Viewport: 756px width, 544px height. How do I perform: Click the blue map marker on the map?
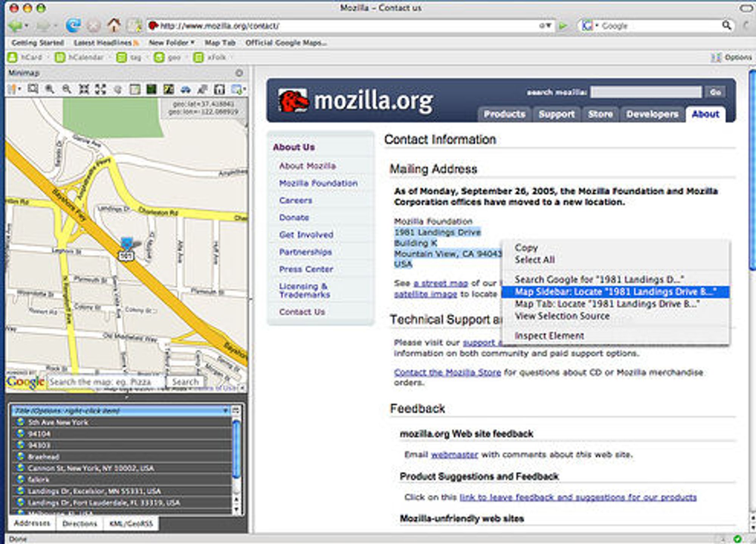click(127, 243)
